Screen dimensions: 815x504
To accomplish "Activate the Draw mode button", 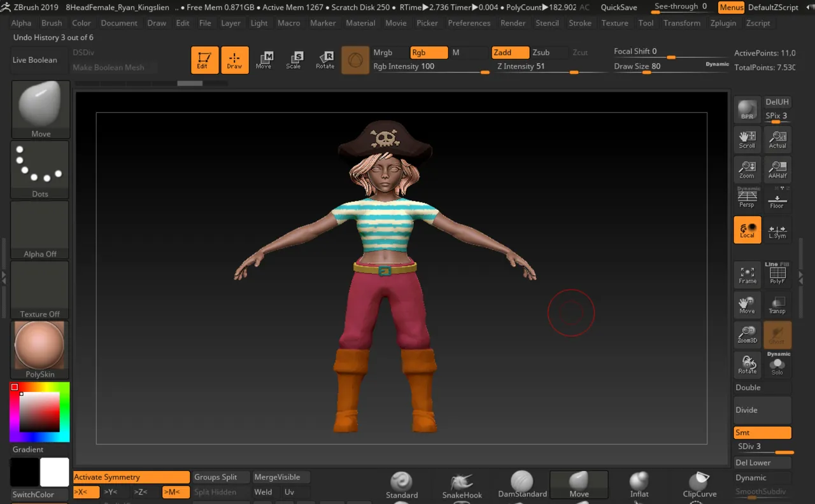I will (x=234, y=60).
